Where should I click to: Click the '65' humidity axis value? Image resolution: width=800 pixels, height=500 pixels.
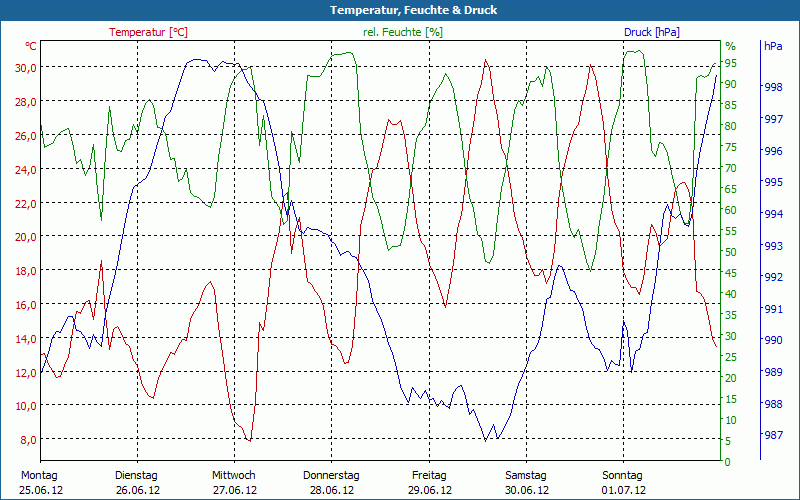click(x=731, y=189)
